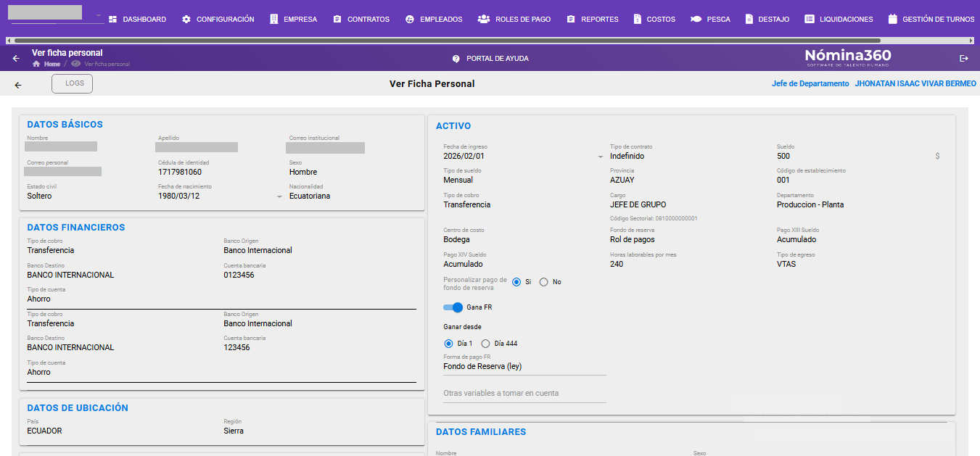Open the Forma de pago FR field
The width and height of the screenshot is (980, 456).
[524, 366]
